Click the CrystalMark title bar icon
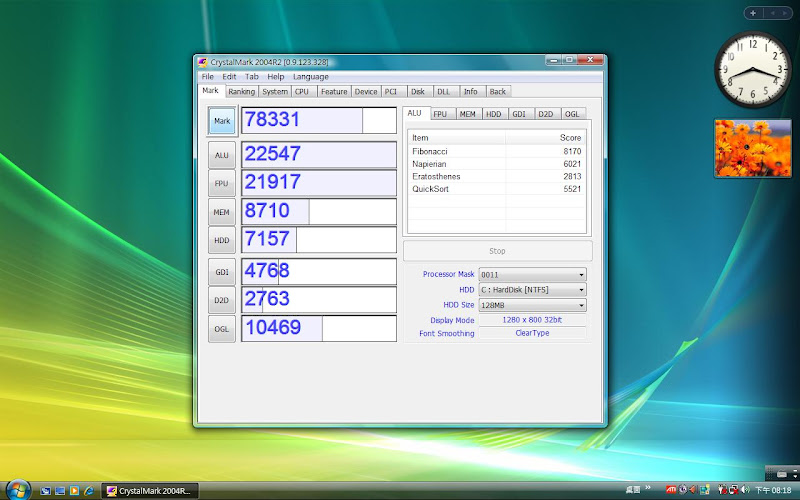This screenshot has height=500, width=800. [x=203, y=62]
